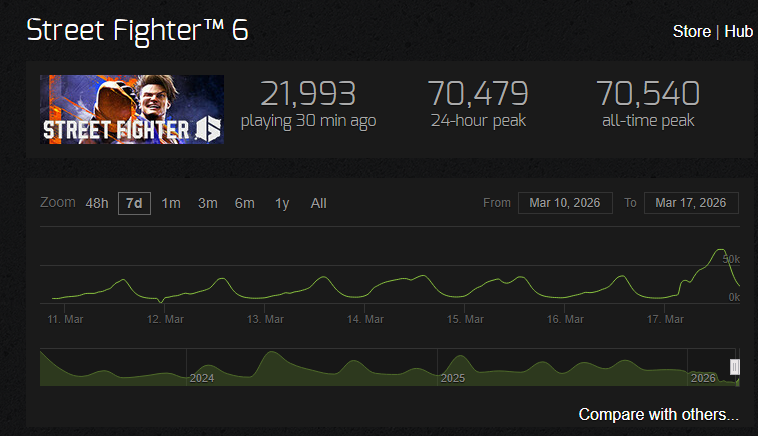Set chart zoom to 6m
The image size is (758, 436).
tap(245, 203)
